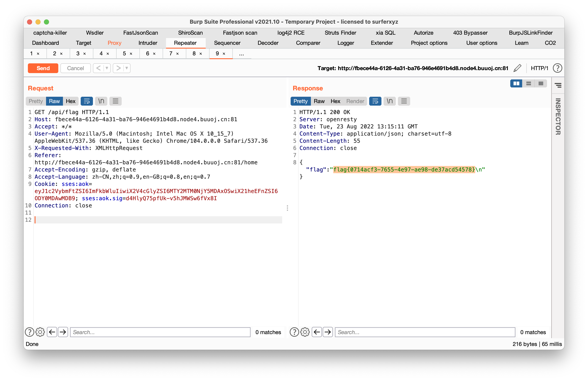Select top-bottom horizontal layout icon
The image size is (588, 381).
[x=528, y=83]
